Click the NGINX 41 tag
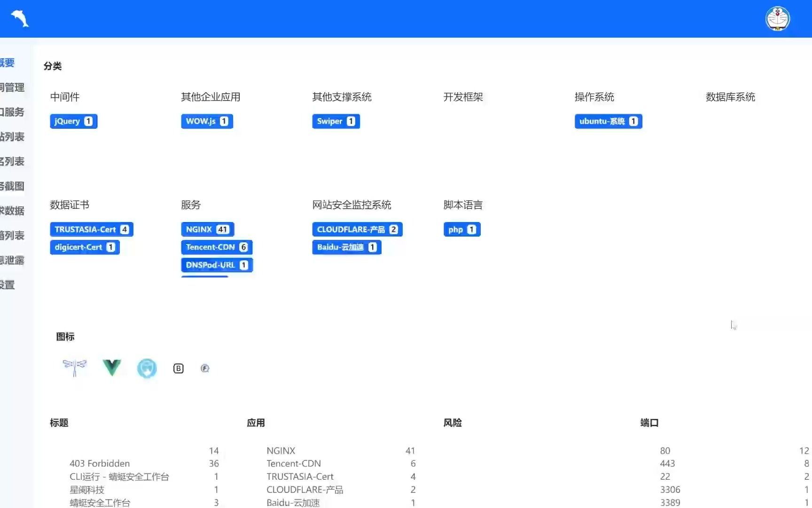Screen dimensions: 812x508 pyautogui.click(x=208, y=230)
